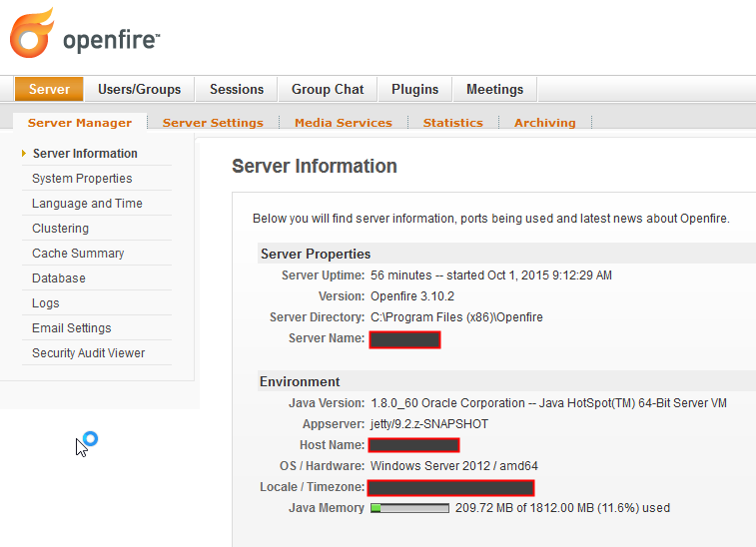
Task: Switch to Server Settings subtab
Action: tap(213, 123)
